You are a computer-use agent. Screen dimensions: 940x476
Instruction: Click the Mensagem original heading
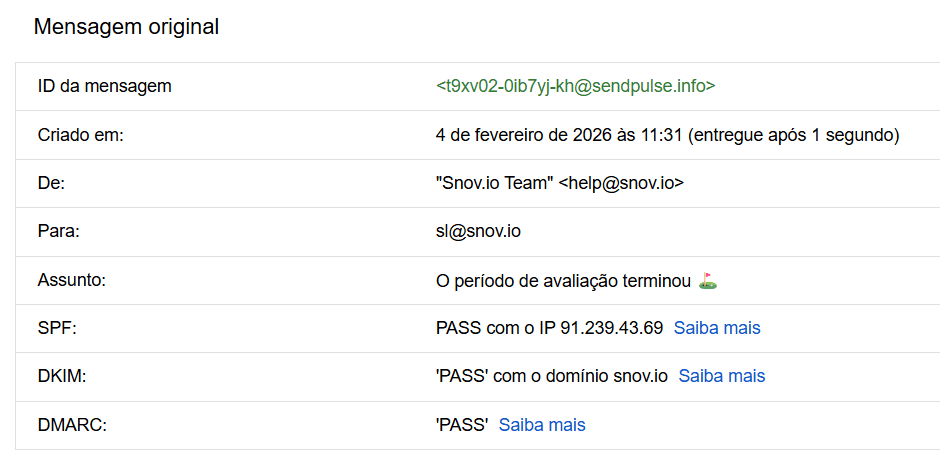click(126, 27)
